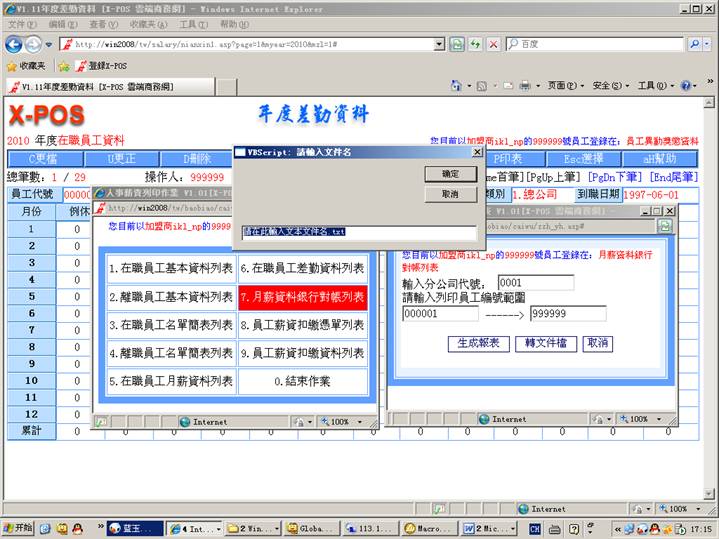719x539 pixels.
Task: Click the home icon in command bar
Action: 456,86
